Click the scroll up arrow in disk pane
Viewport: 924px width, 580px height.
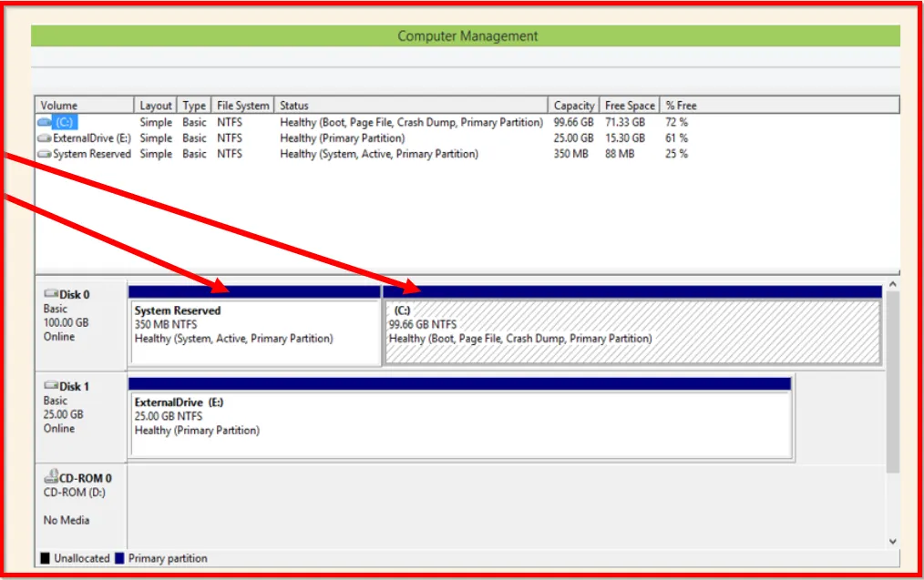pyautogui.click(x=892, y=284)
